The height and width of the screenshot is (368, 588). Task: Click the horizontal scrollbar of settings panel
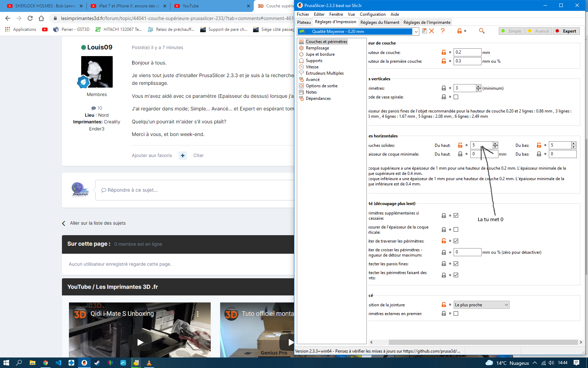point(476,342)
